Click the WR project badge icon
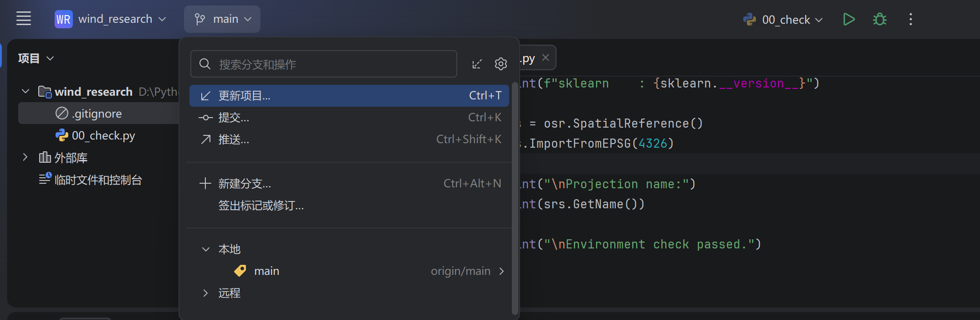This screenshot has width=980, height=320. pyautogui.click(x=63, y=19)
